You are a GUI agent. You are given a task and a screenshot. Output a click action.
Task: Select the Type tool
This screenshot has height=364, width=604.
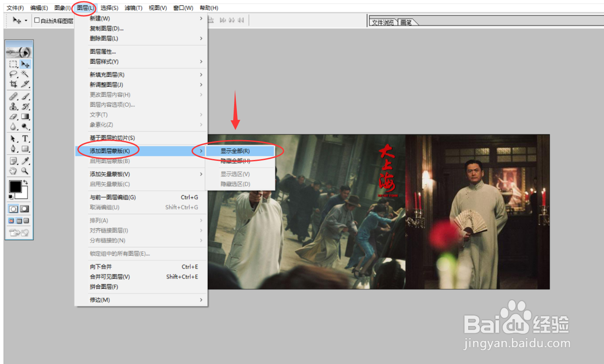tap(25, 139)
